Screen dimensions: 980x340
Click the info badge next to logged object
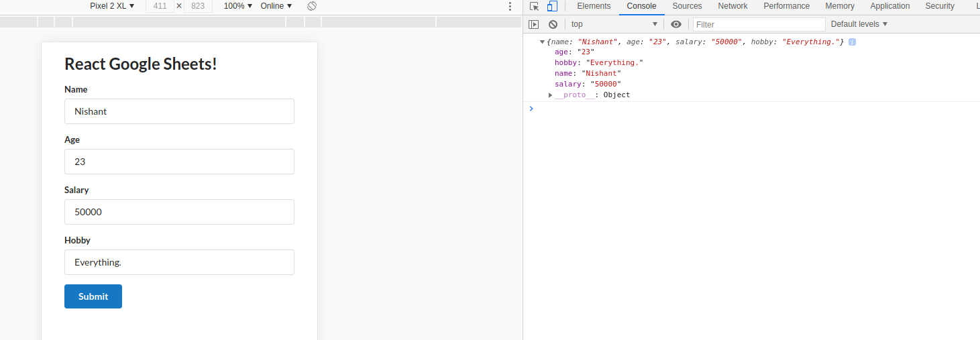pos(852,42)
